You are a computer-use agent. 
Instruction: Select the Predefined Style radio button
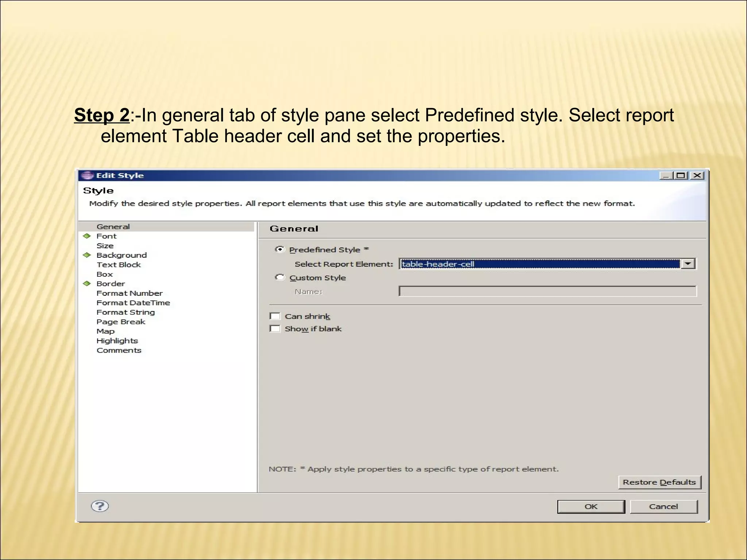[280, 249]
